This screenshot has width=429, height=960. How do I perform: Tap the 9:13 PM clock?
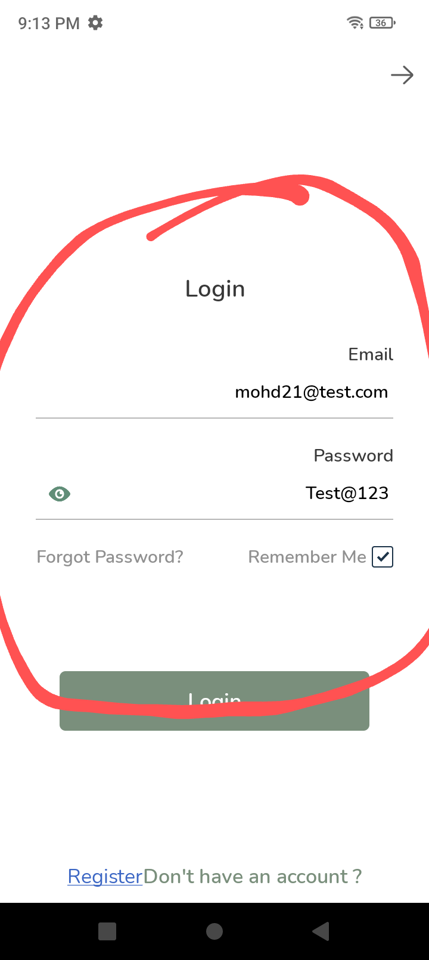coord(49,23)
